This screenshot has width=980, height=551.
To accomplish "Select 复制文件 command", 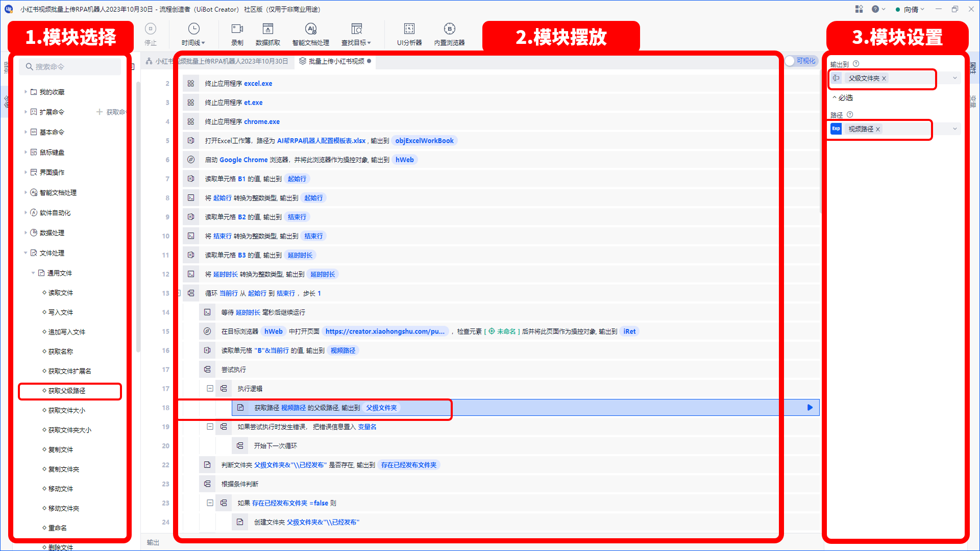I will [x=61, y=449].
